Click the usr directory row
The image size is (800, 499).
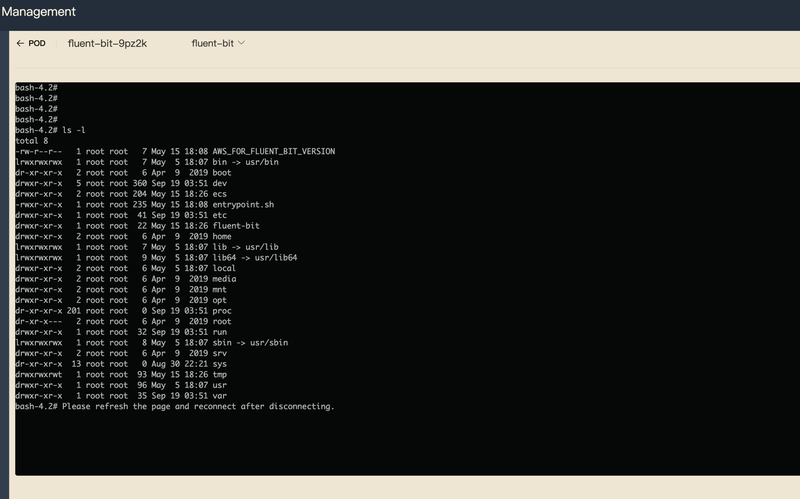(121, 385)
